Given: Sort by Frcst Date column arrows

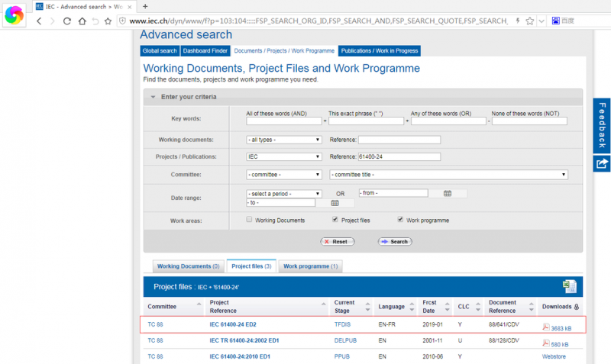Looking at the screenshot, I should pyautogui.click(x=447, y=306).
